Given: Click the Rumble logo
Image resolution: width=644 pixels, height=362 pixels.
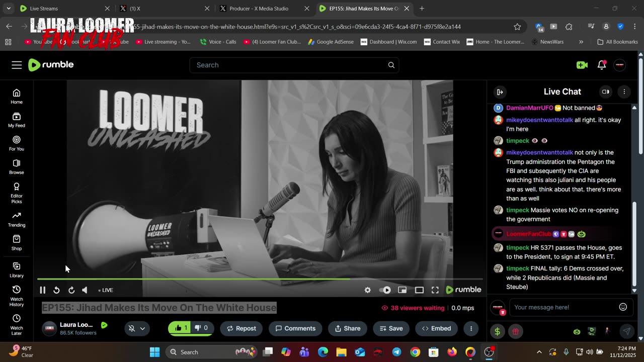Looking at the screenshot, I should tap(51, 65).
